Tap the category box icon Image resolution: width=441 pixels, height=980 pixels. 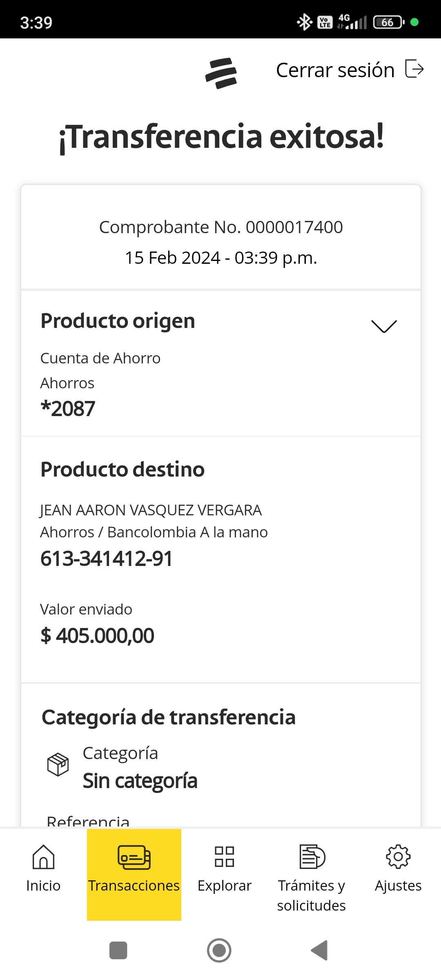58,764
